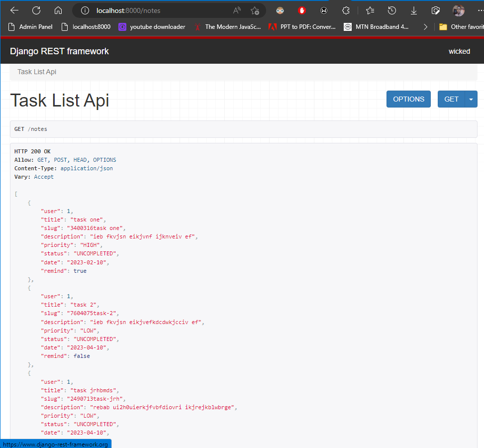Click inside the address bar
Viewport: 484px width, 448px height.
pyautogui.click(x=164, y=10)
